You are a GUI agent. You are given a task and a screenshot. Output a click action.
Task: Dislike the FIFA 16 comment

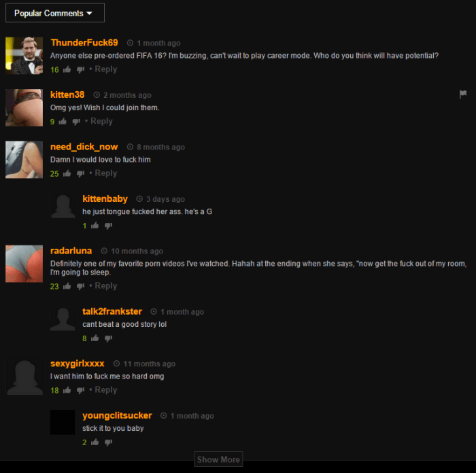80,70
